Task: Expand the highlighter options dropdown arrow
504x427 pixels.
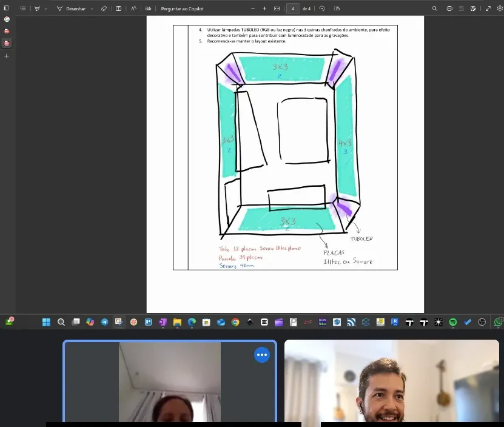Action: (45, 8)
